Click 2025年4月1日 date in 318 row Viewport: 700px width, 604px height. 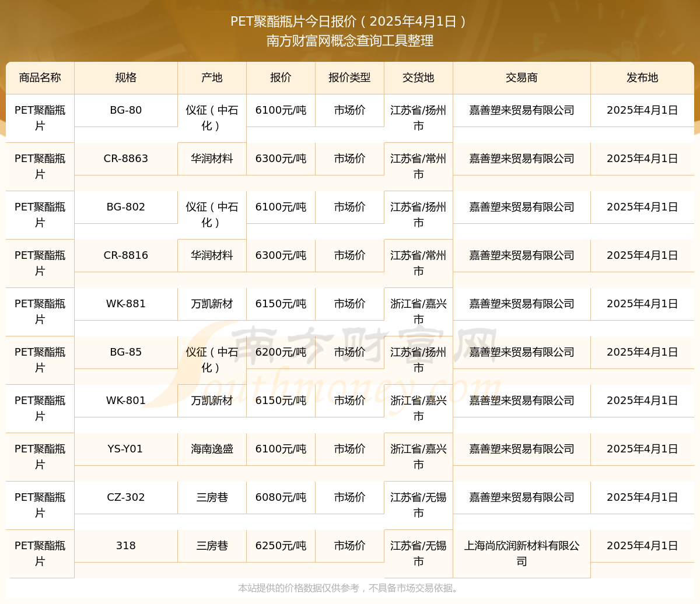point(642,546)
